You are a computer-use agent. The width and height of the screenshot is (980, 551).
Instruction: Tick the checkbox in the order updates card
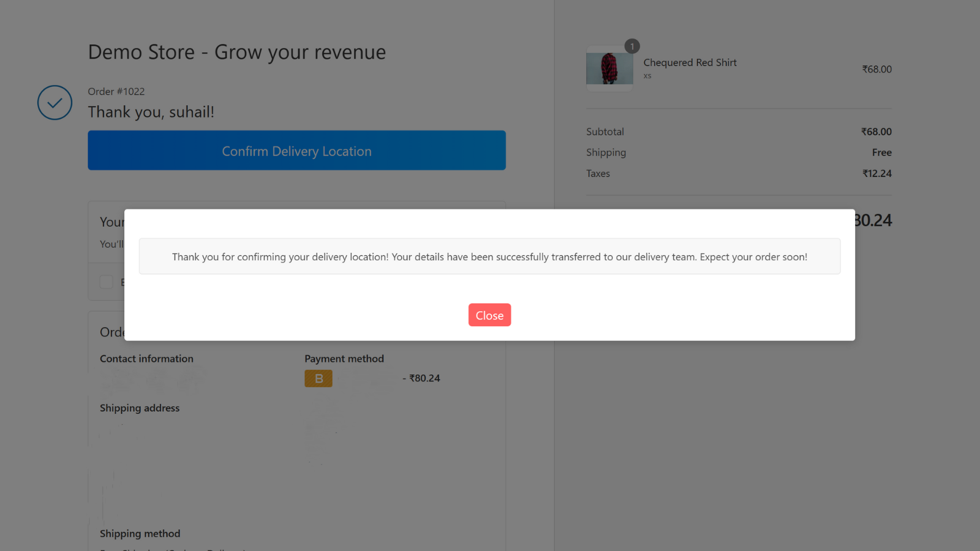click(x=106, y=282)
